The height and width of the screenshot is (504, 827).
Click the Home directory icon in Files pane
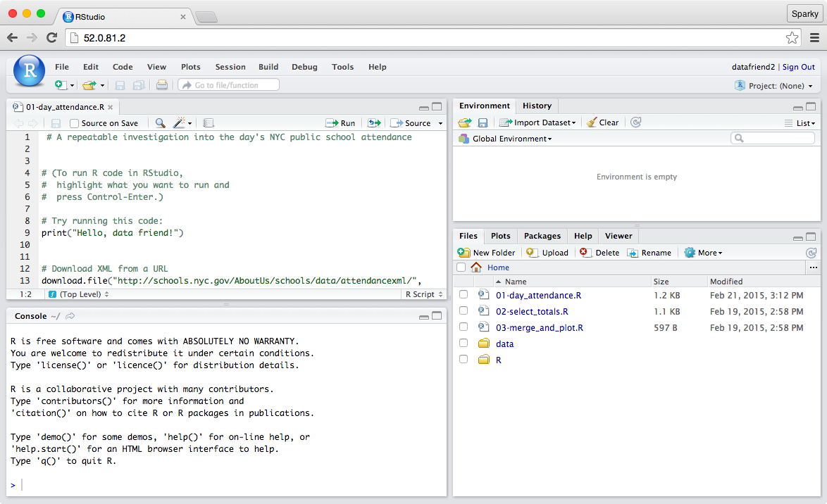(476, 267)
